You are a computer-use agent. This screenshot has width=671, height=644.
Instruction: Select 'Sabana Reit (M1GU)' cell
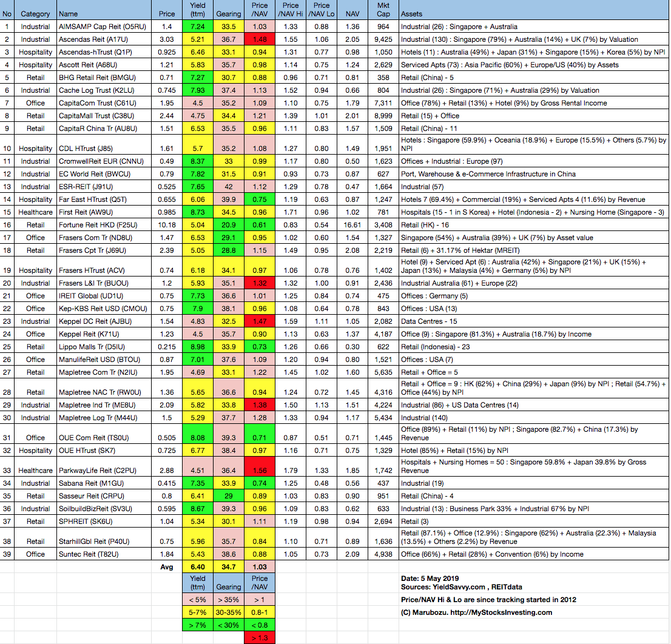(104, 483)
